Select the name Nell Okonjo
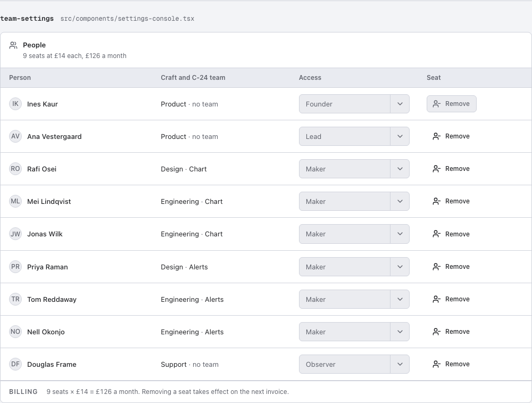532x403 pixels. click(46, 332)
